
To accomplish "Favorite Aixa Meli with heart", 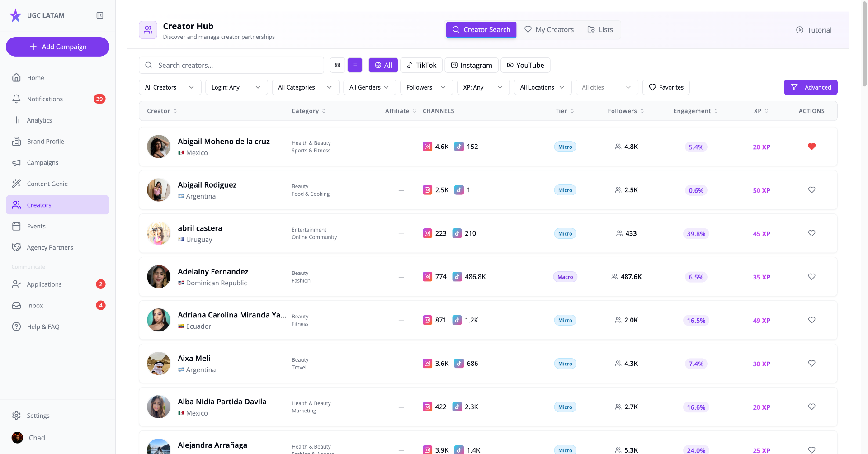I will [811, 364].
